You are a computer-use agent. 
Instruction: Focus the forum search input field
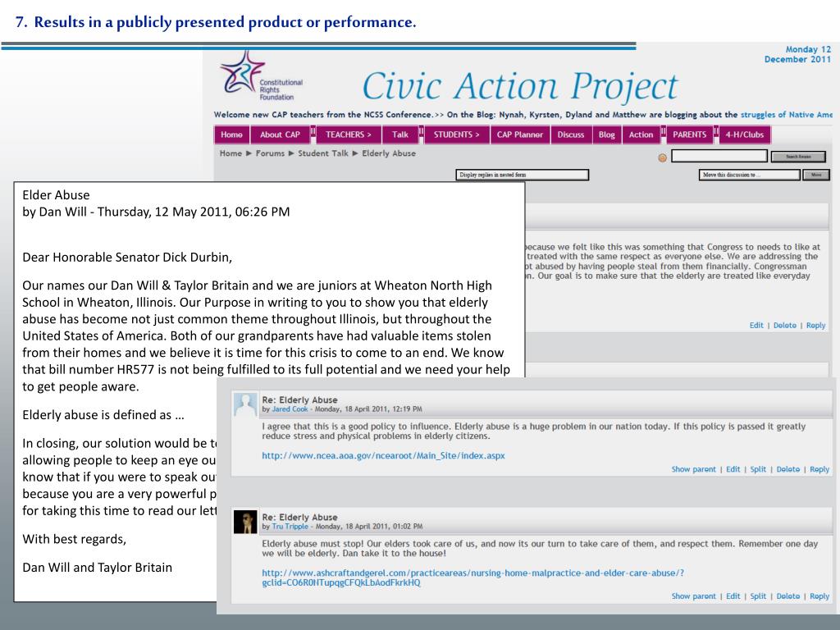(x=719, y=156)
